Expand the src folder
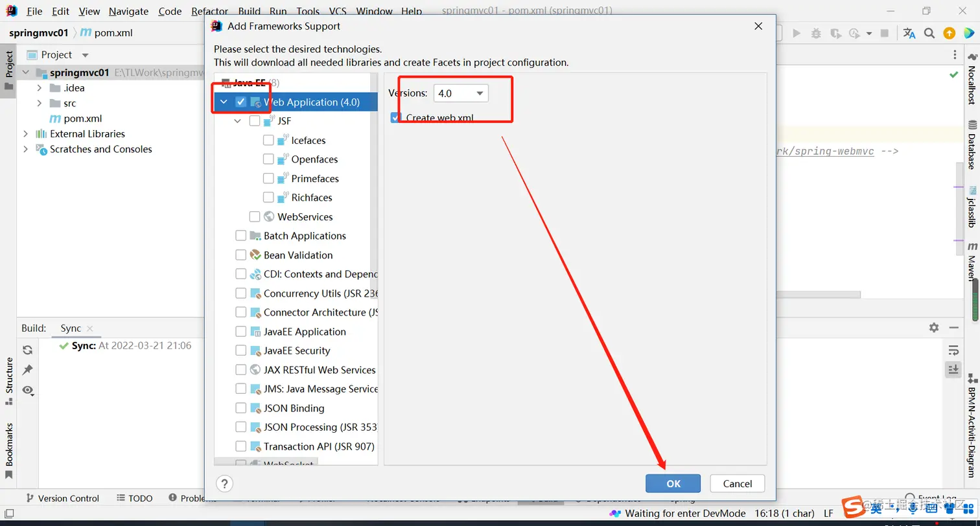 pyautogui.click(x=39, y=103)
